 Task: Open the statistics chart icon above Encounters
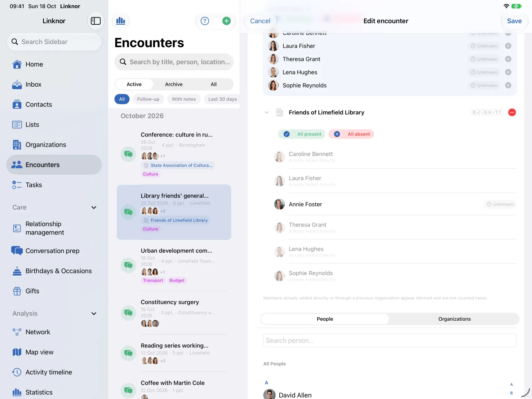click(x=121, y=21)
